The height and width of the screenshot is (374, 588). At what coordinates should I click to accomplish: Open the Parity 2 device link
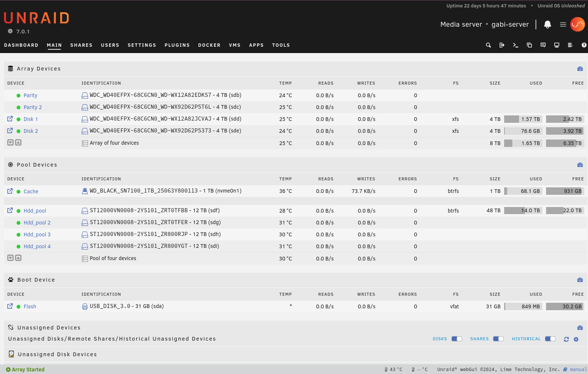click(33, 107)
